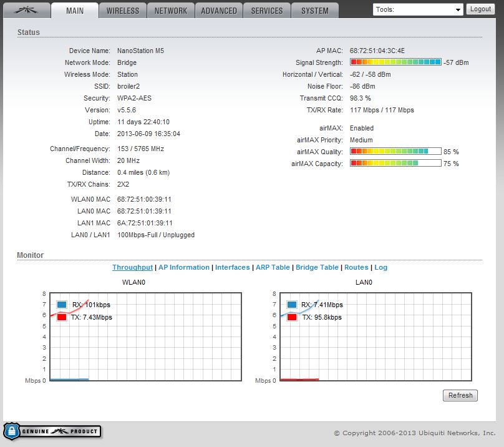Viewport: 504px width, 447px height.
Task: Show the ARP Table link
Action: click(x=273, y=267)
